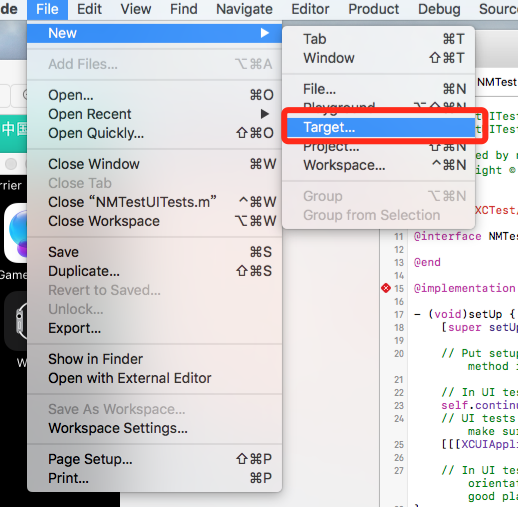Screen dimensions: 518x507
Task: Select Print... menu item
Action: pyautogui.click(x=154, y=478)
